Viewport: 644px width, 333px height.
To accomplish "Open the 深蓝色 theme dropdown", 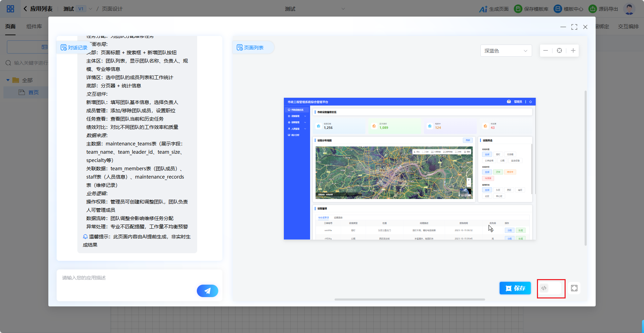I will [506, 51].
